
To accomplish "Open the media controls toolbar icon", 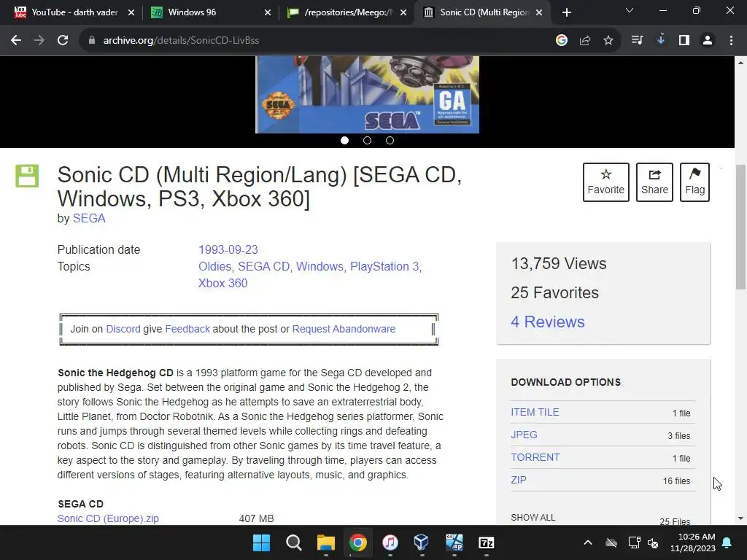I will 637,41.
